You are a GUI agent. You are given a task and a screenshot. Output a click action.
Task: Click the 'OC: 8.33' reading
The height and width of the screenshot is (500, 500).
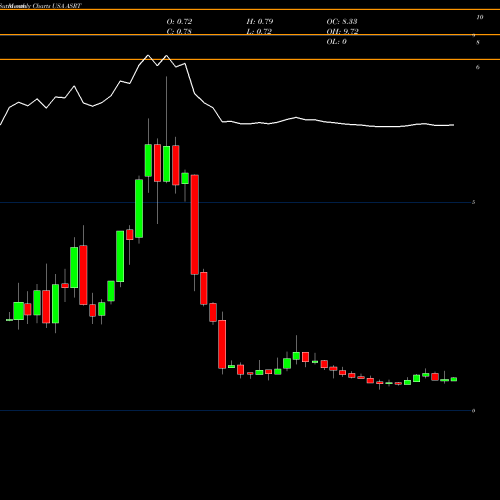tap(342, 22)
